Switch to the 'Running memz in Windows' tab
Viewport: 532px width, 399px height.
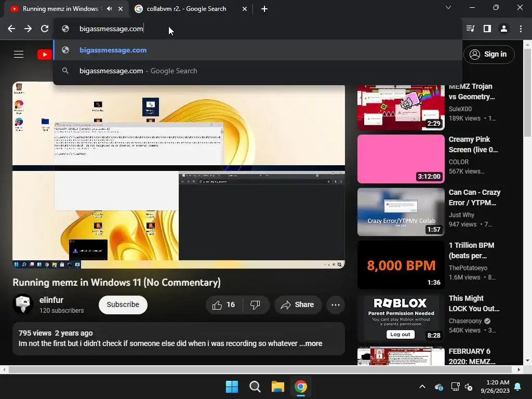tap(60, 9)
